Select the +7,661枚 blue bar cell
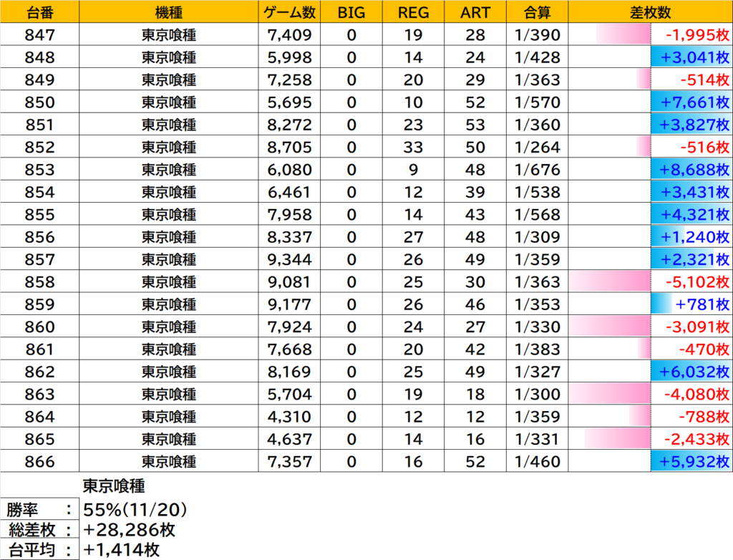This screenshot has width=733, height=560. tap(651, 102)
